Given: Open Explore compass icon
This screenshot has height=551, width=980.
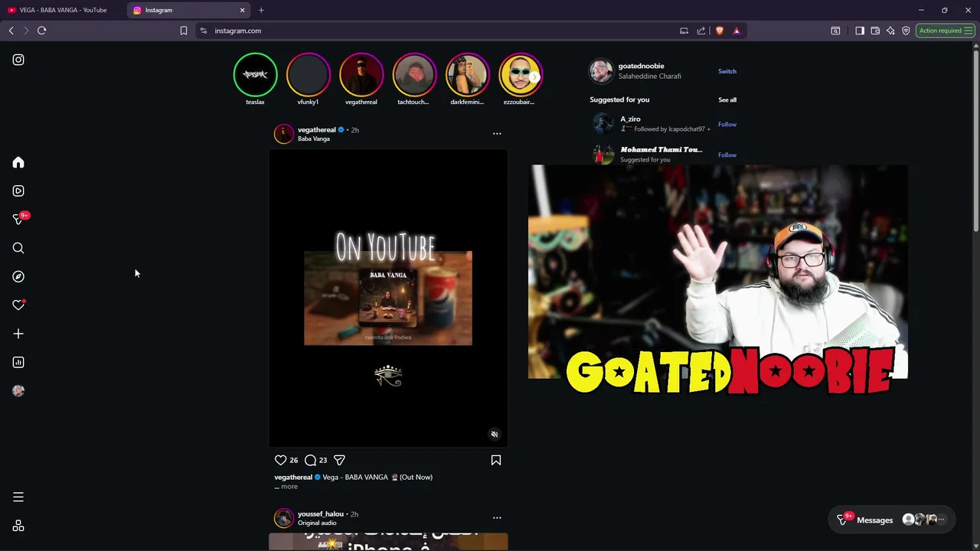Looking at the screenshot, I should (x=18, y=276).
